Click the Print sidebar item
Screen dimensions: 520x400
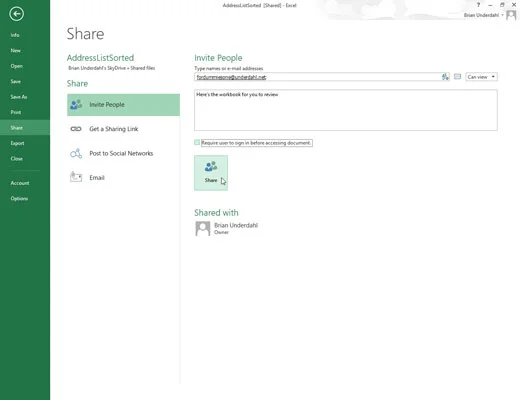[16, 112]
